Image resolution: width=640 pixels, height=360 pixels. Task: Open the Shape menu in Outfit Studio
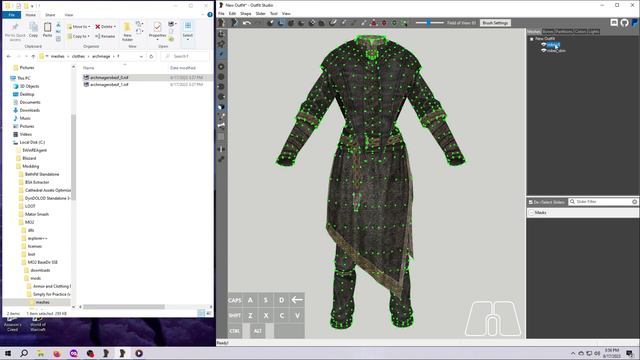tap(246, 13)
